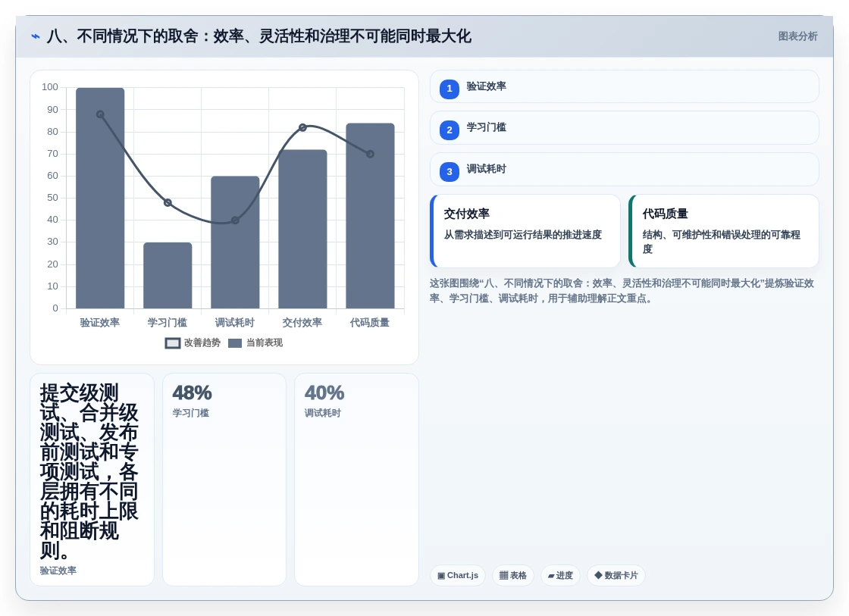Click the 图表分析 label in the header
Image resolution: width=849 pixels, height=616 pixels.
click(797, 36)
